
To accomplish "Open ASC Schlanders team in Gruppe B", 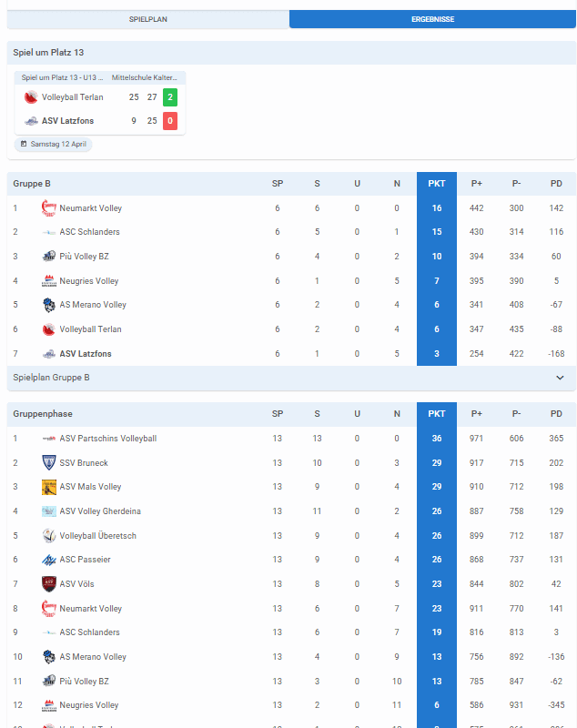I will tap(89, 232).
